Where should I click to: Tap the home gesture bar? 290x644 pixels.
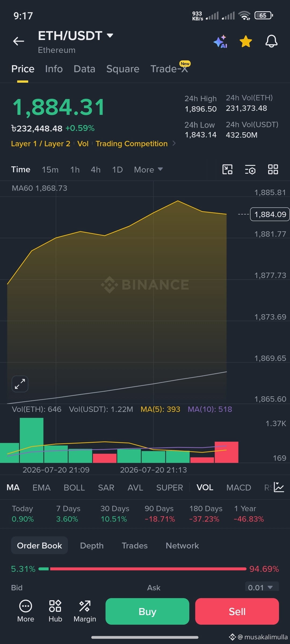(x=145, y=637)
